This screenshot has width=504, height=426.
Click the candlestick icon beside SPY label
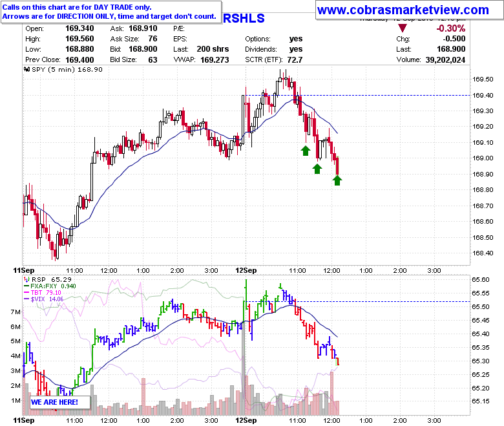coord(27,69)
